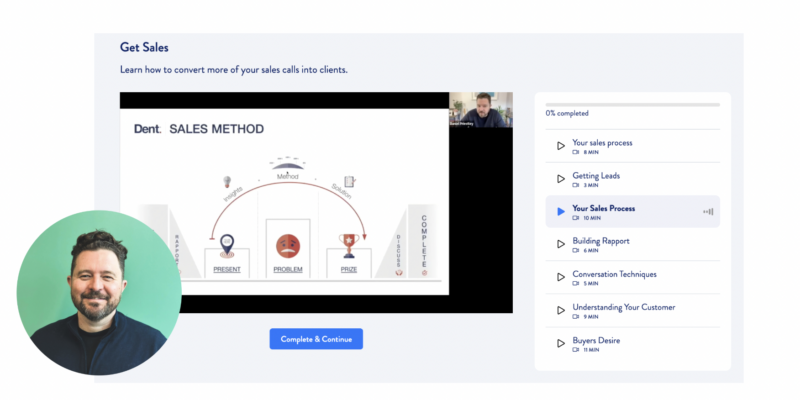This screenshot has height=400, width=800.
Task: Click the presenter webcam thumbnail in video
Action: (481, 109)
